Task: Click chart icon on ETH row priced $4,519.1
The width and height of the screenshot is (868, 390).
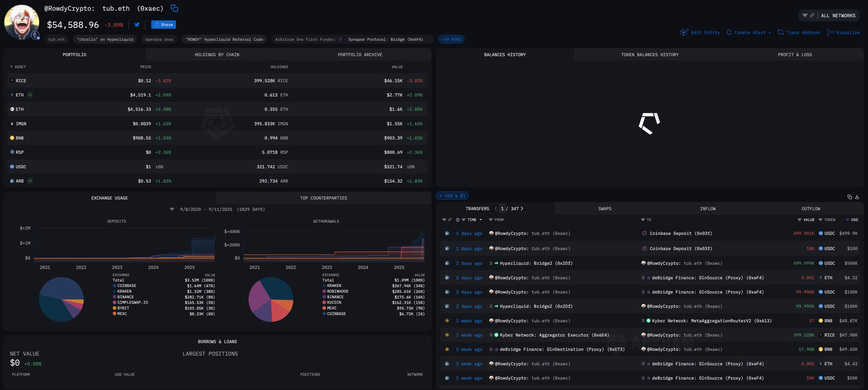Action: pos(30,95)
